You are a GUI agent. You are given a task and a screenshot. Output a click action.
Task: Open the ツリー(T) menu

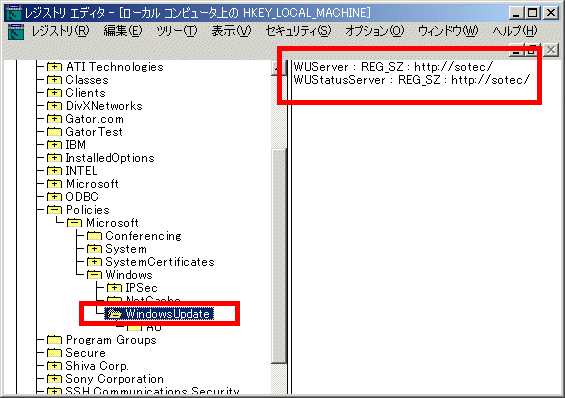177,31
